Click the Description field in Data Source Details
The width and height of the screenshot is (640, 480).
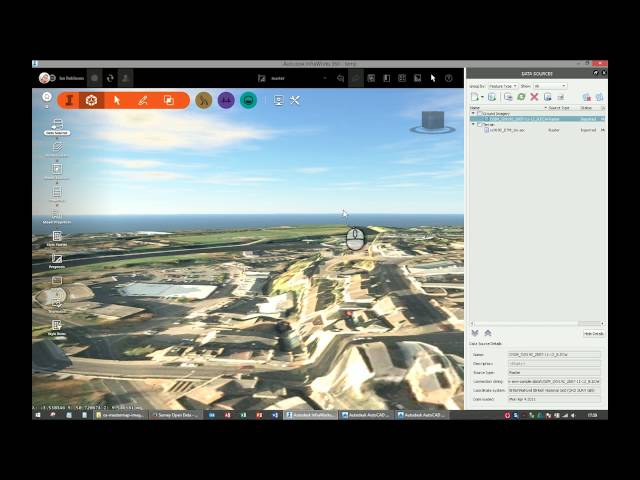[554, 364]
